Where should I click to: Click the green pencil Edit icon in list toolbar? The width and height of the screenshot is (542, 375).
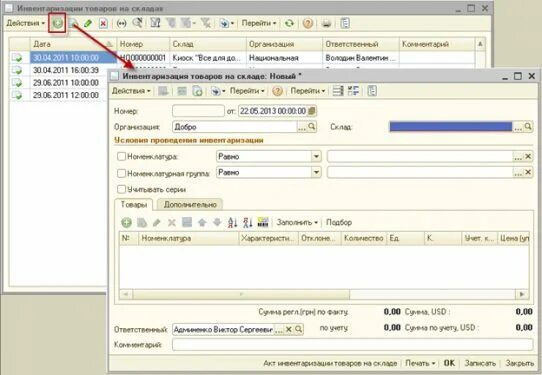(88, 24)
